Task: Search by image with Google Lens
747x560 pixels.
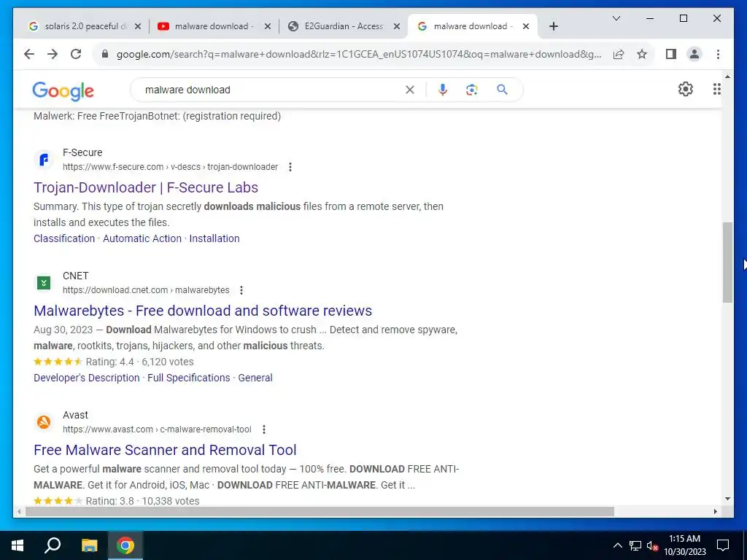Action: click(x=472, y=90)
